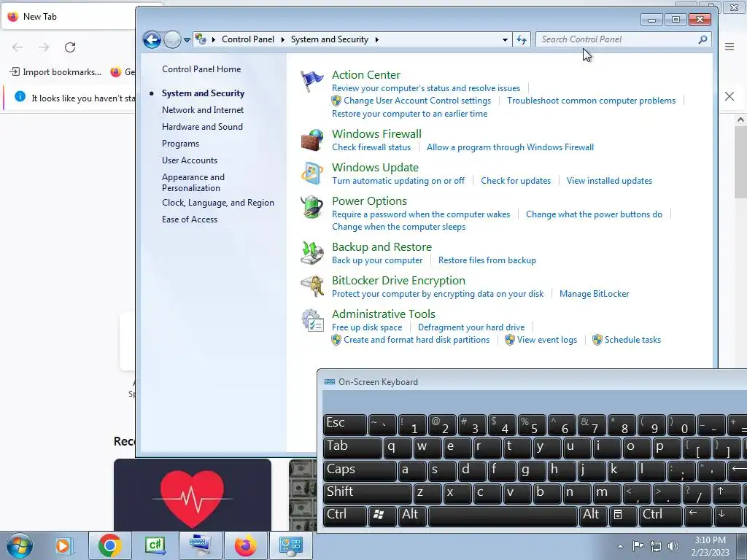The image size is (747, 560).
Task: Go back with the blue back arrow
Action: click(x=152, y=39)
